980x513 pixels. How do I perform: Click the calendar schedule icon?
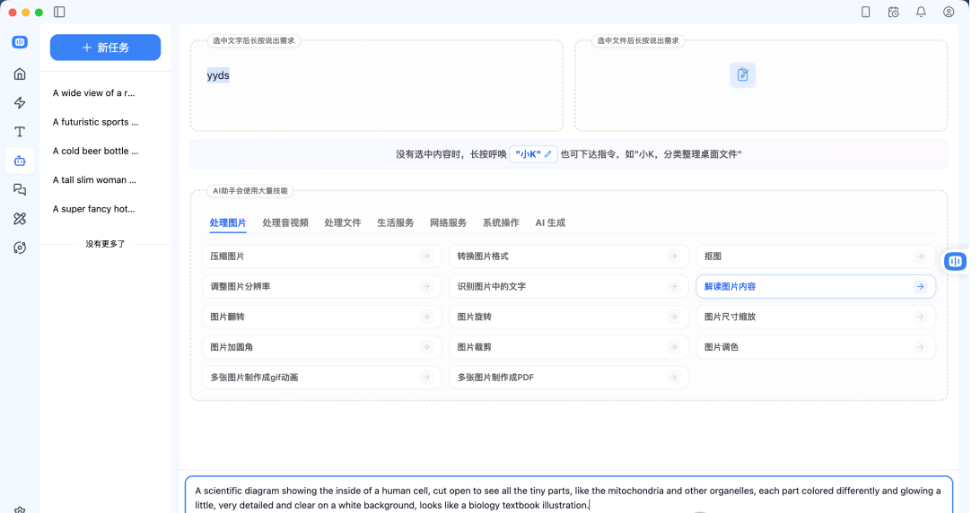click(x=893, y=12)
